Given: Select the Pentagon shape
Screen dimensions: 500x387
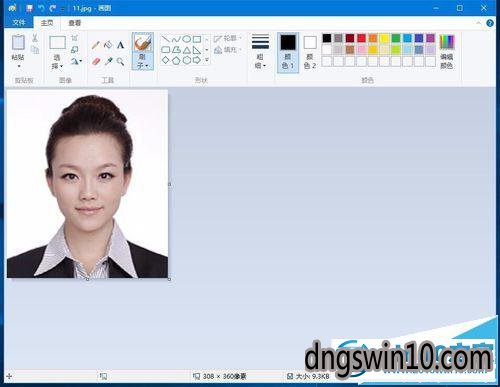Looking at the screenshot, I should tap(176, 60).
